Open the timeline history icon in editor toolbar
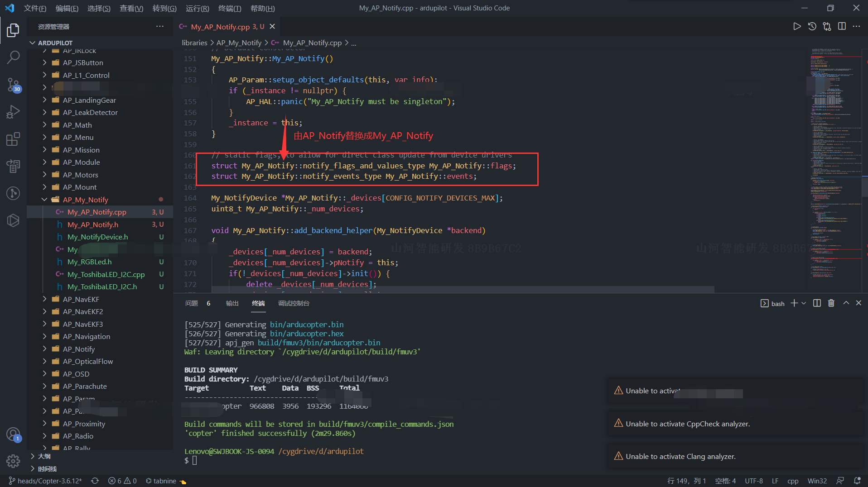 pyautogui.click(x=812, y=26)
